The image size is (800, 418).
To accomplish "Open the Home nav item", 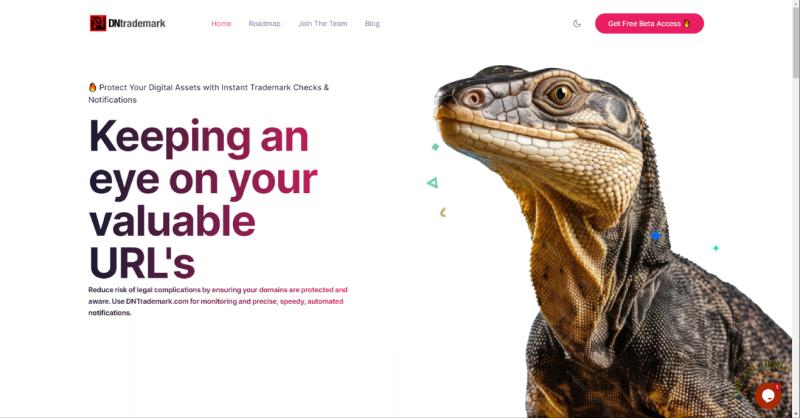I will [x=221, y=23].
